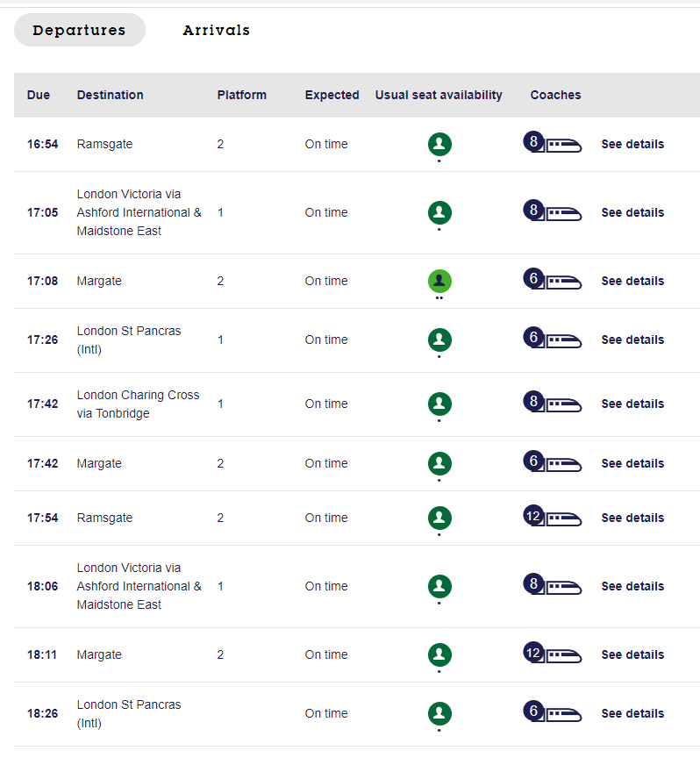Switch to the Arrivals tab
The image size is (700, 765).
pos(216,30)
